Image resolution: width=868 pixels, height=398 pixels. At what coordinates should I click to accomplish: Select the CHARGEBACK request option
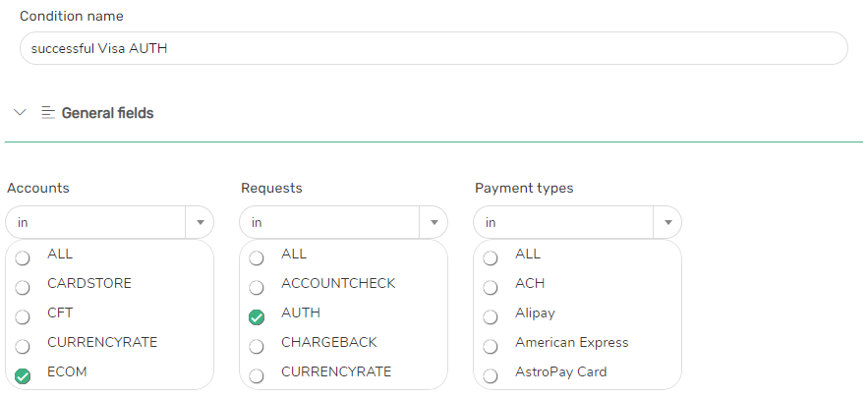[257, 347]
